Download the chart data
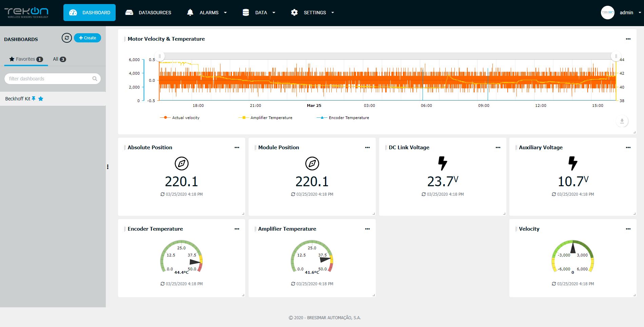Viewport: 644px width, 327px height. pos(622,121)
